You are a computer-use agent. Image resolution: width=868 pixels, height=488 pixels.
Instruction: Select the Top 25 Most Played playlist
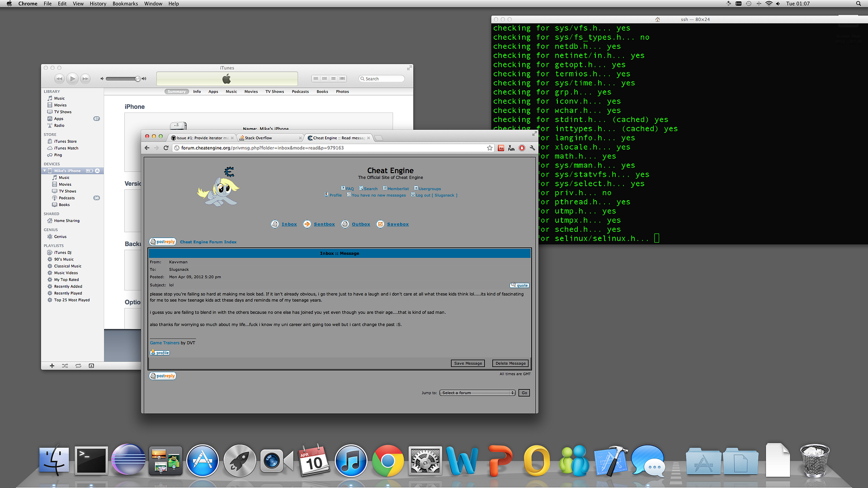(x=72, y=300)
